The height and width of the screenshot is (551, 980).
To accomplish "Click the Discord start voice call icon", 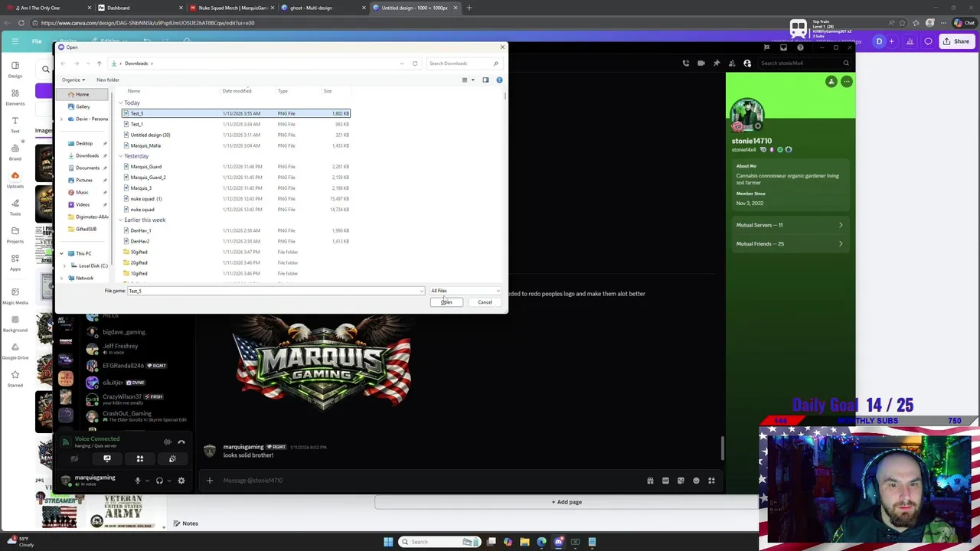I will (686, 64).
